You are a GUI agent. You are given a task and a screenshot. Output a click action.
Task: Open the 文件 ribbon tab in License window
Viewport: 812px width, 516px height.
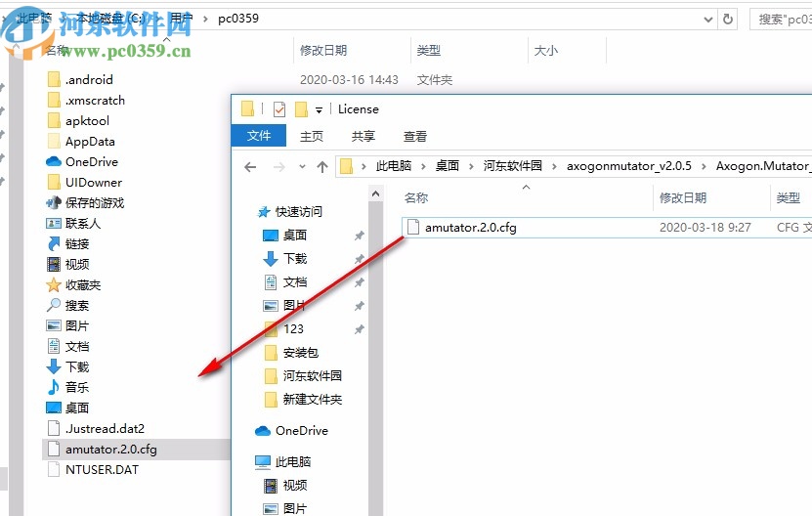pyautogui.click(x=258, y=136)
